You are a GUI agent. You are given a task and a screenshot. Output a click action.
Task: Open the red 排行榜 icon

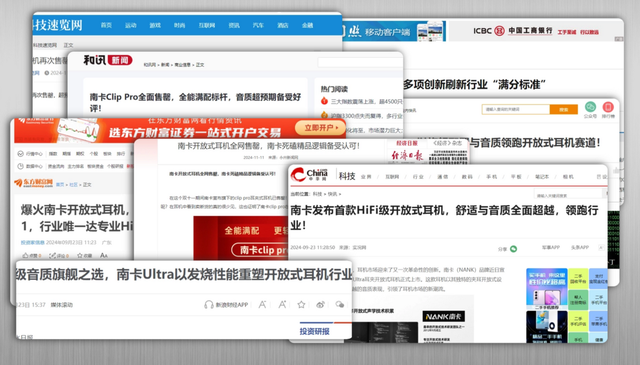click(x=608, y=107)
